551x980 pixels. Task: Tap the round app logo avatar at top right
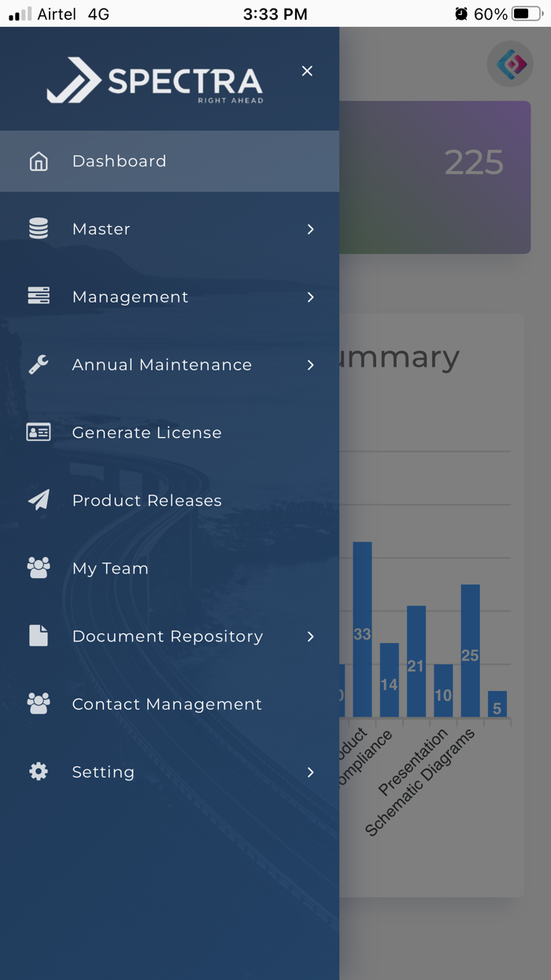click(510, 64)
